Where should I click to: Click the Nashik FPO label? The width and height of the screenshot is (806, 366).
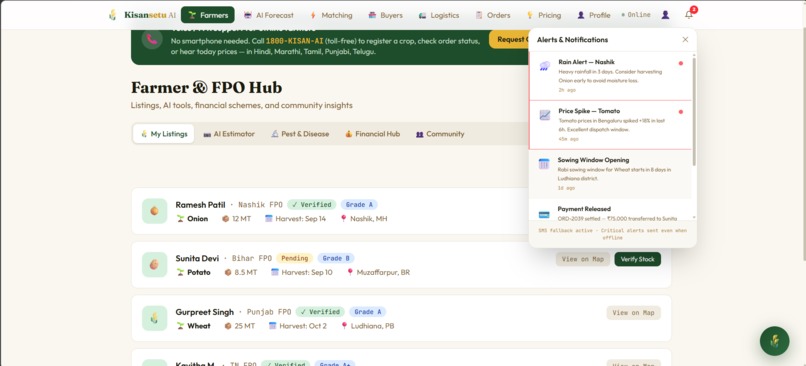tap(260, 205)
